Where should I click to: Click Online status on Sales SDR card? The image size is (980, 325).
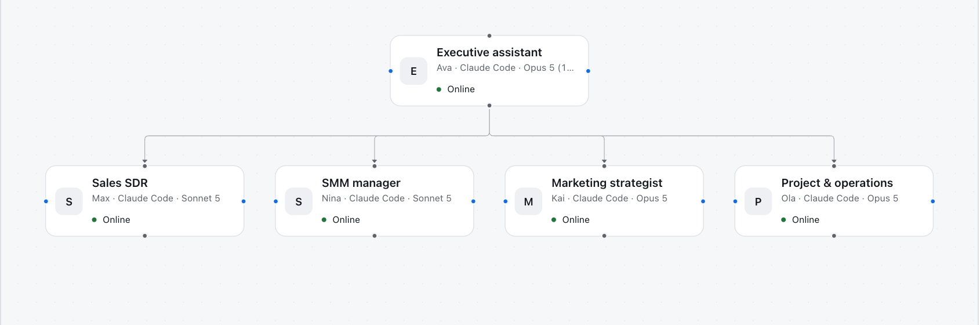111,220
